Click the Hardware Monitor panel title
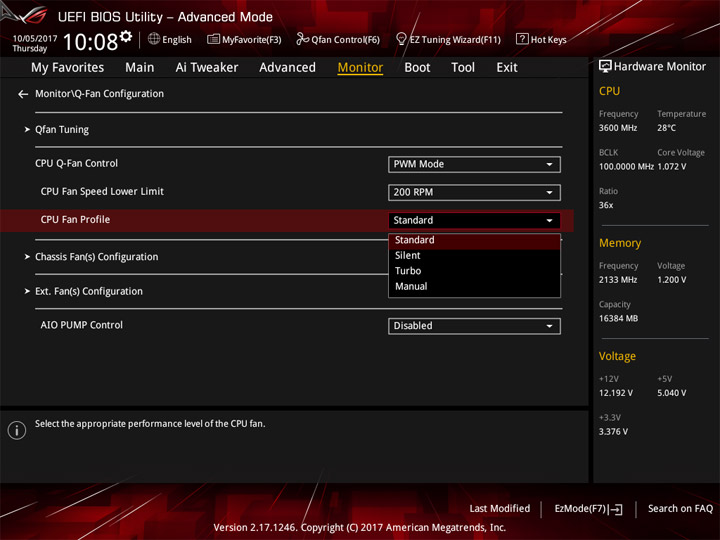Screen dimensions: 720x540 (x=660, y=67)
